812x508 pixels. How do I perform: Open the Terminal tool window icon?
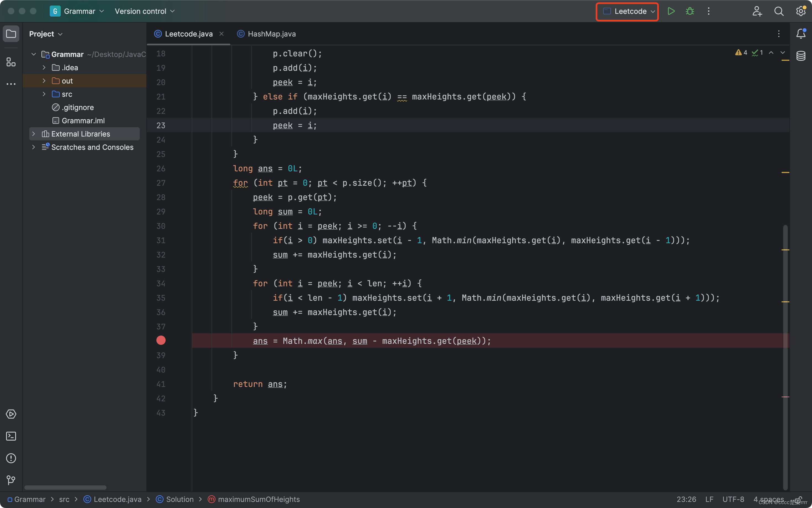click(11, 436)
